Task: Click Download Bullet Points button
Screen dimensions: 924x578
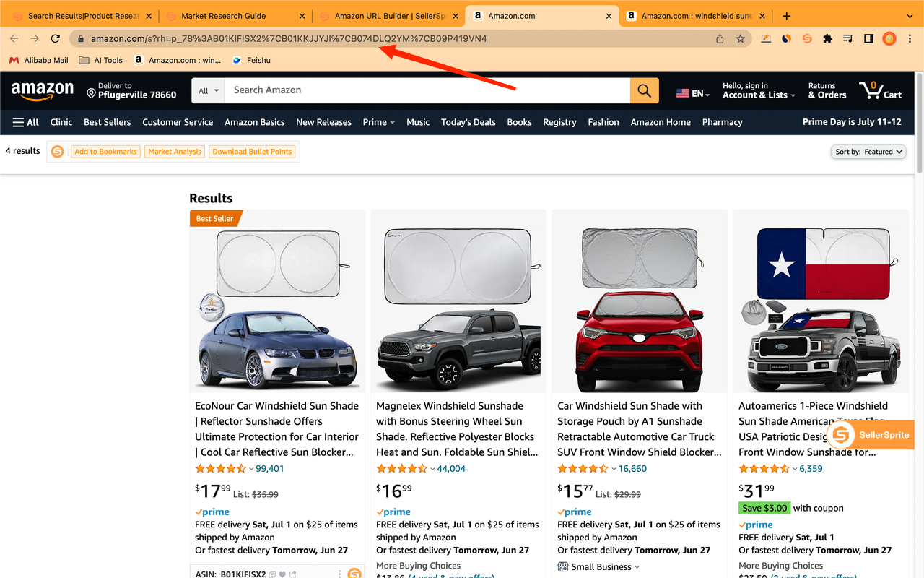Action: pos(252,152)
